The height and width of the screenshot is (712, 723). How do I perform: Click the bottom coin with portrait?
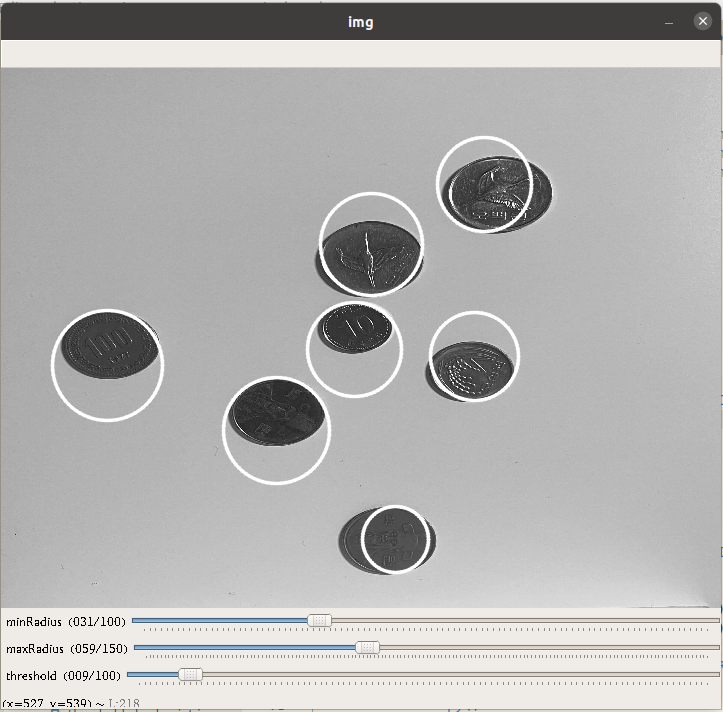coord(387,540)
